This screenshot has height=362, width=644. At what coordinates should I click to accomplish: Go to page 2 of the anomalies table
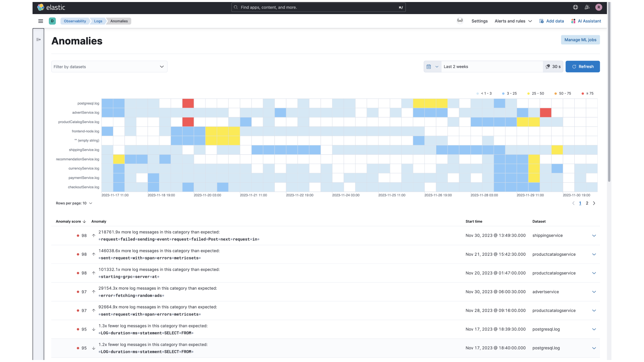pos(587,203)
